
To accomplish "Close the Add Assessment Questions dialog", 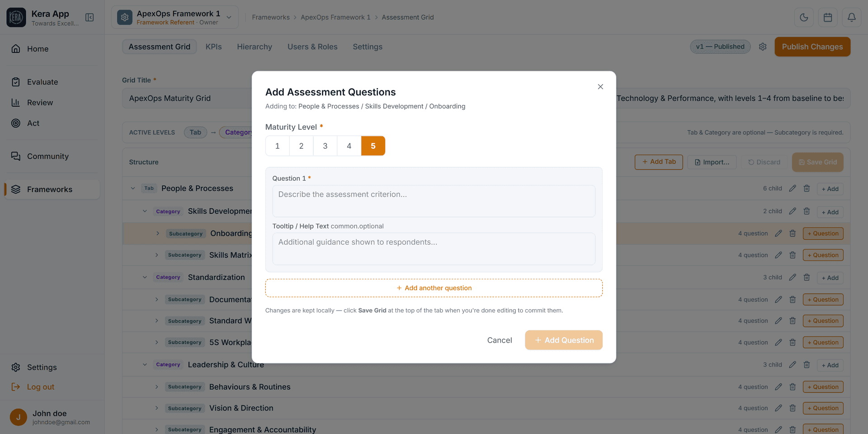I will coord(600,87).
